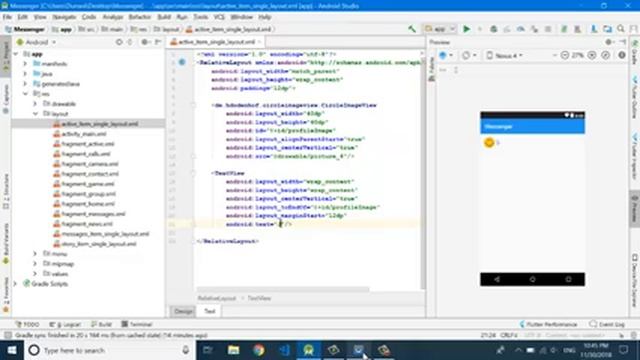
Task: Open the Terminal tool window
Action: (x=137, y=324)
